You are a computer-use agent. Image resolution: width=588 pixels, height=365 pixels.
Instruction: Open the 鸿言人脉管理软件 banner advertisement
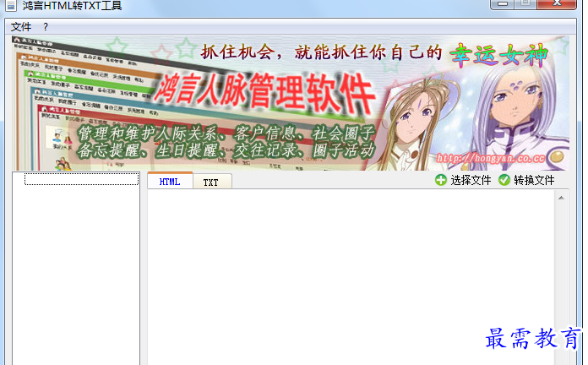click(291, 103)
